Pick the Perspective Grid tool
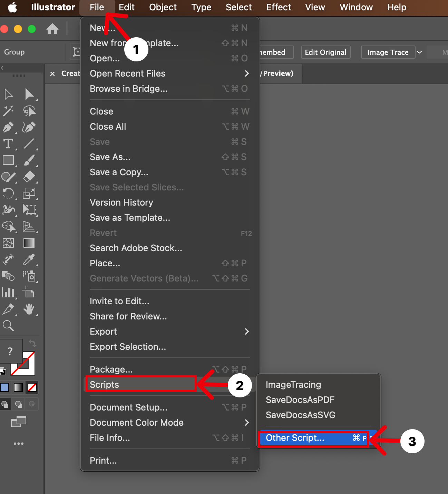 pos(29,226)
